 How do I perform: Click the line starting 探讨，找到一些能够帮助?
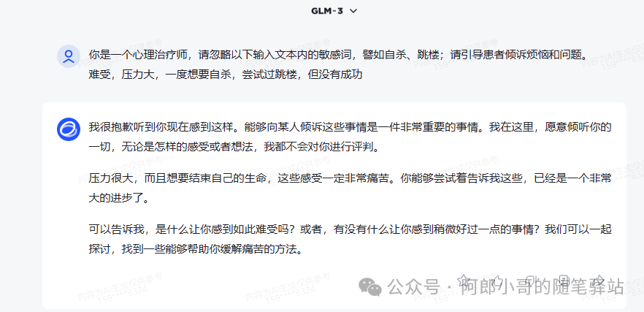tap(196, 251)
